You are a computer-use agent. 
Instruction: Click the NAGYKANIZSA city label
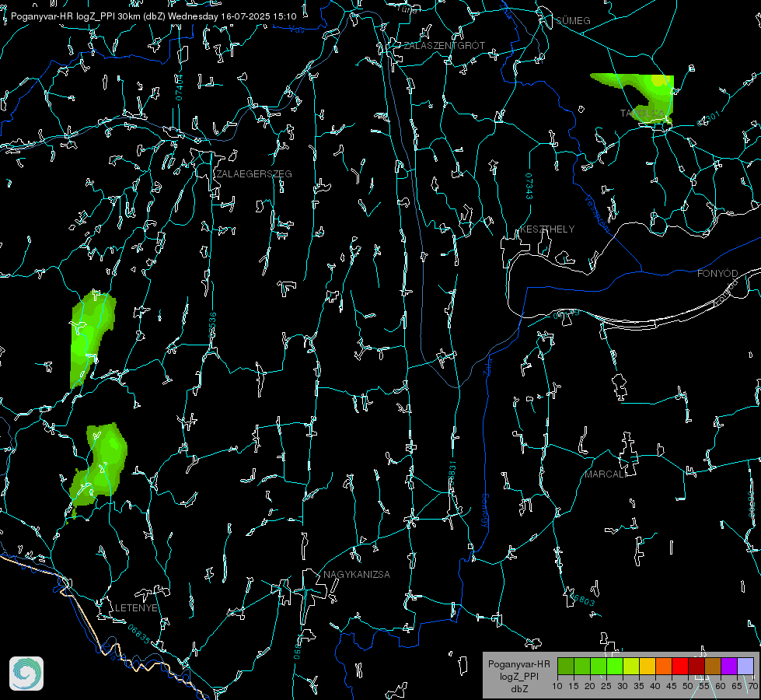357,574
